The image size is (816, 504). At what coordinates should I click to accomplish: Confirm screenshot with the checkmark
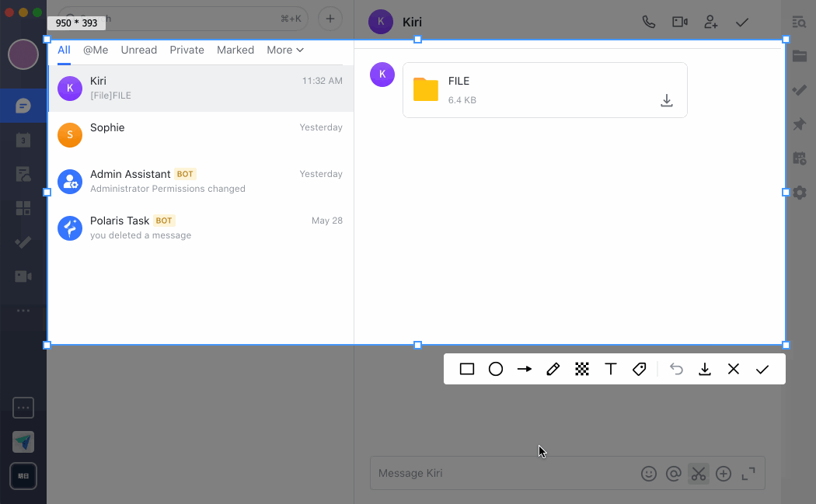(x=762, y=370)
